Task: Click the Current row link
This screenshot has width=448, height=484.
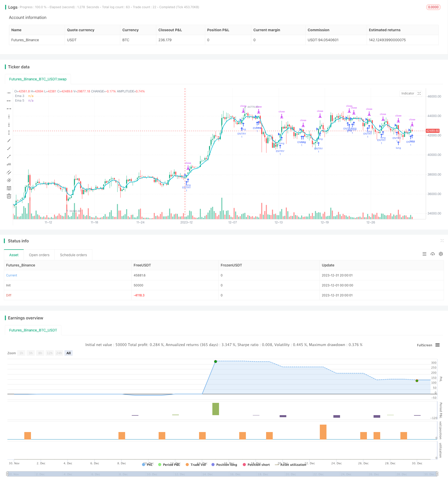Action: [x=12, y=275]
